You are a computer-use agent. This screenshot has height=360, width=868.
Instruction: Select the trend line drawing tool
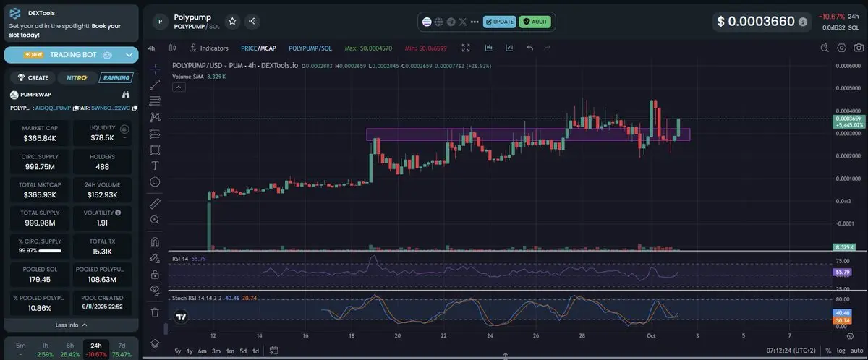pos(155,85)
